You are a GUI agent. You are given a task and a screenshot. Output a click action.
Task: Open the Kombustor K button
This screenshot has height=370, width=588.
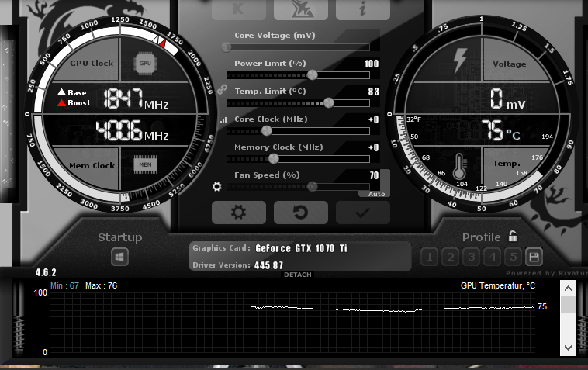click(238, 9)
